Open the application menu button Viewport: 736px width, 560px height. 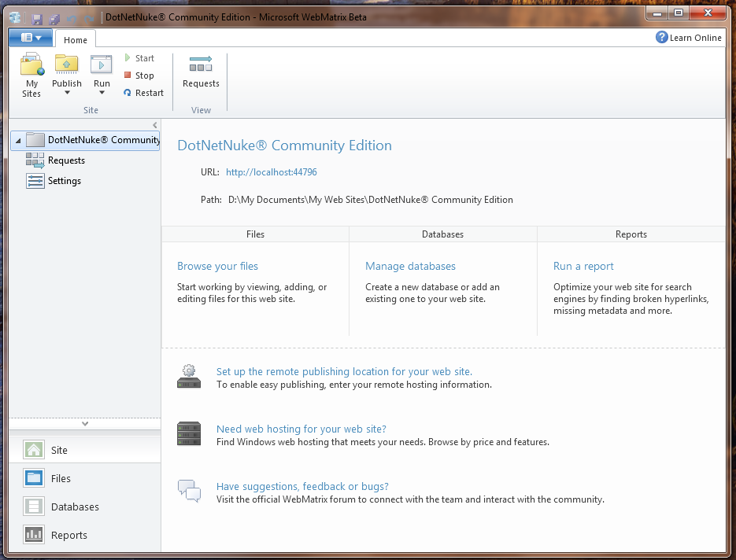coord(31,38)
